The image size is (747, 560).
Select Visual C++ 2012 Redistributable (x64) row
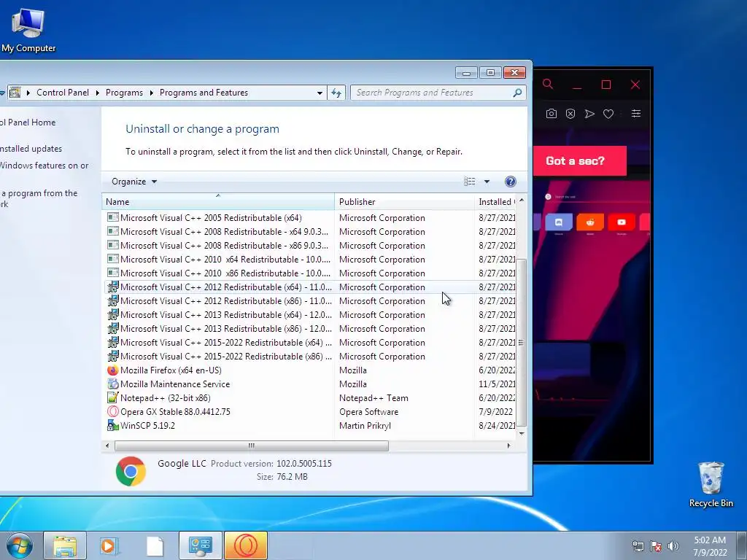coord(309,287)
